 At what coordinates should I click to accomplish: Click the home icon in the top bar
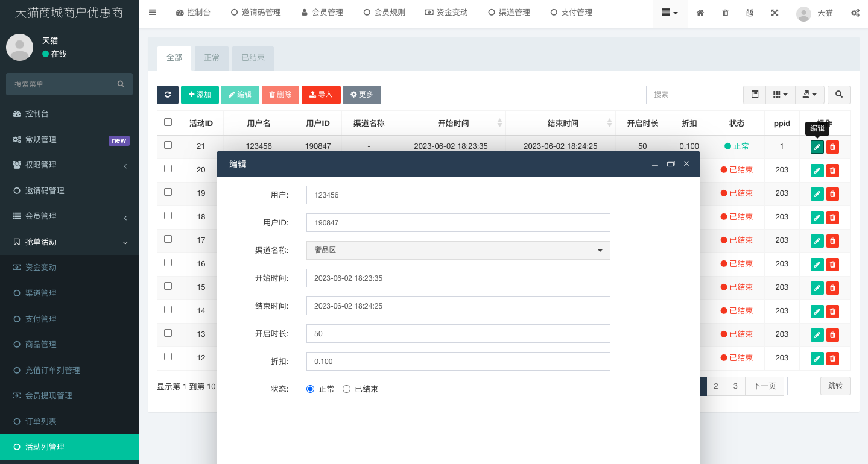pos(700,12)
